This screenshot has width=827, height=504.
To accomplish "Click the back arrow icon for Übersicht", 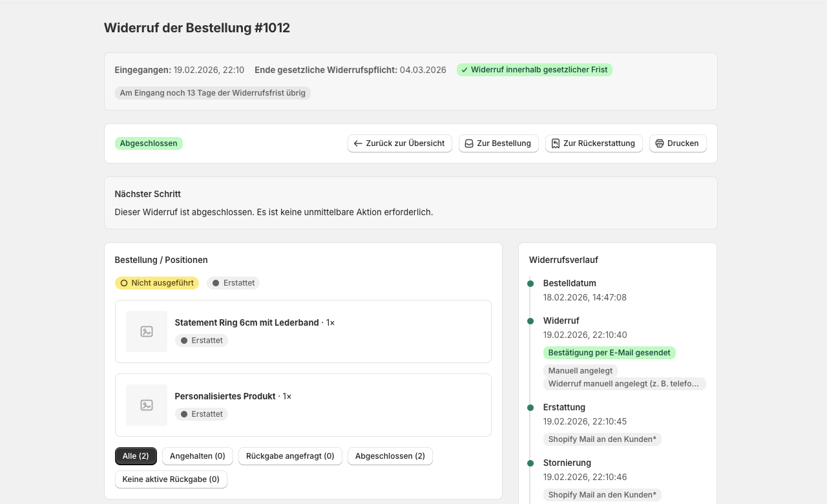I will pyautogui.click(x=358, y=143).
